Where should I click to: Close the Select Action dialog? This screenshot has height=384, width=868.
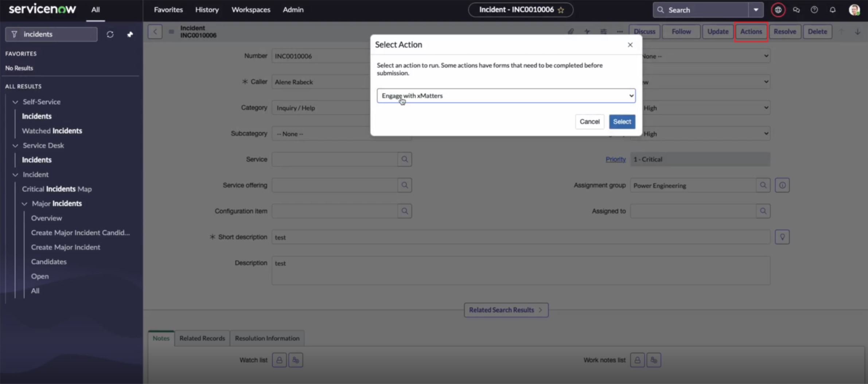tap(630, 45)
